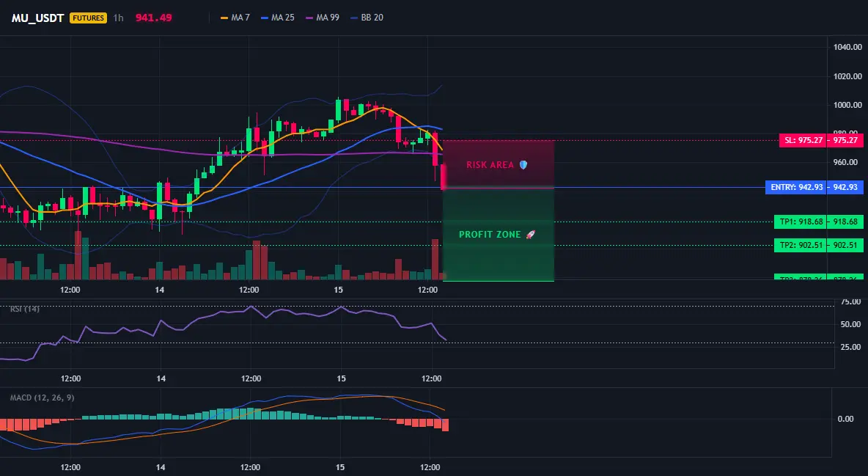The image size is (868, 476).
Task: Click the MACD (12, 26, 9) indicator label
Action: pyautogui.click(x=42, y=398)
